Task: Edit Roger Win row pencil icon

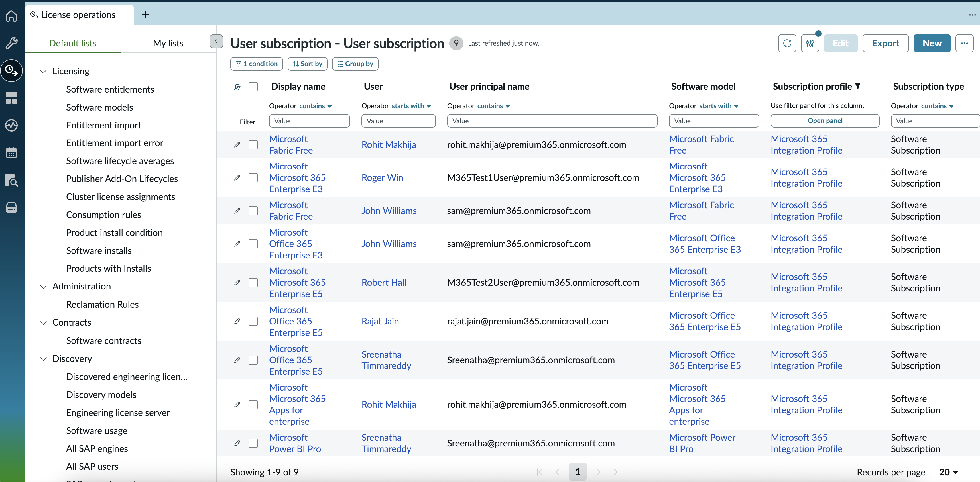Action: pyautogui.click(x=237, y=177)
